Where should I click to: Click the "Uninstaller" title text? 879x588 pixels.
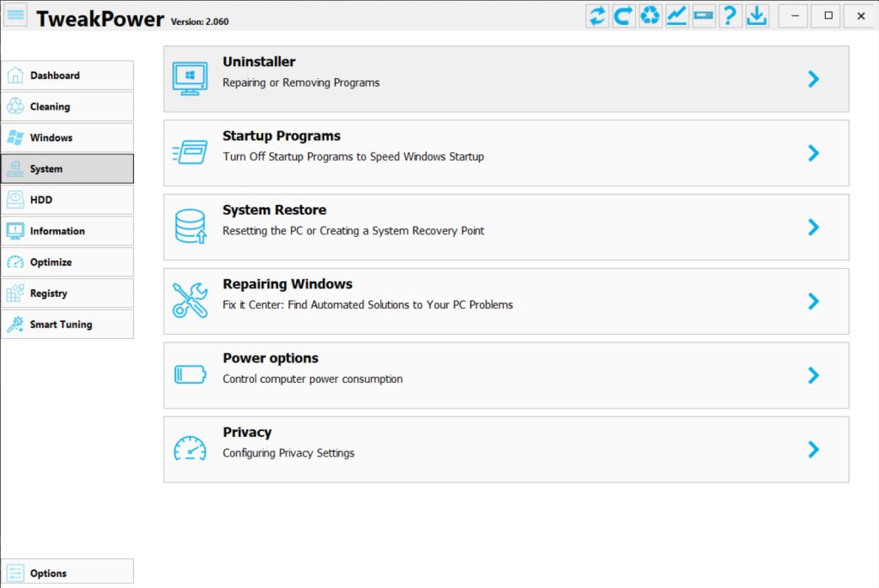tap(259, 62)
